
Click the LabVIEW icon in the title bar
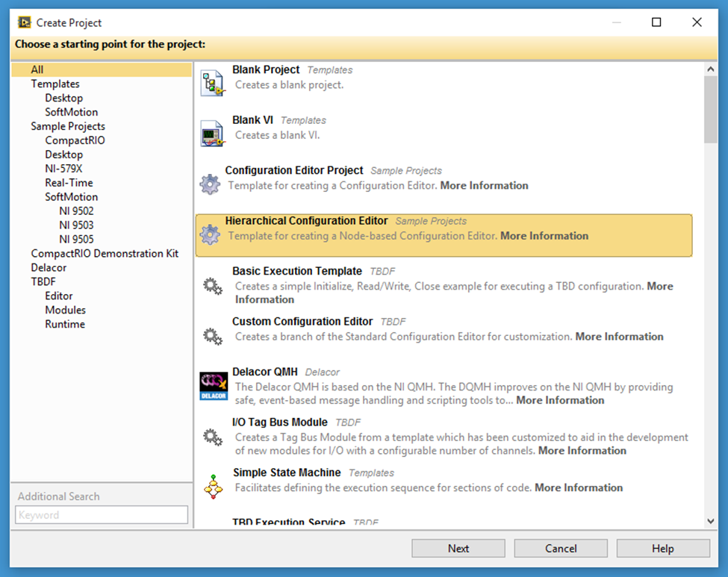tap(24, 22)
